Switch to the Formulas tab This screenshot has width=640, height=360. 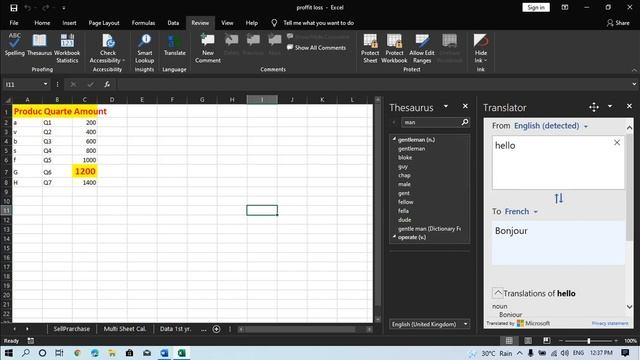coord(143,23)
